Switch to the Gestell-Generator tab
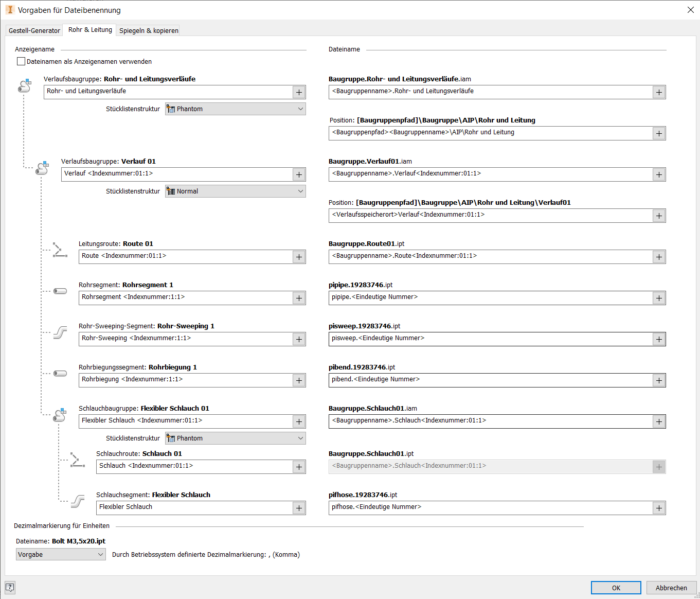The image size is (700, 599). [x=34, y=30]
